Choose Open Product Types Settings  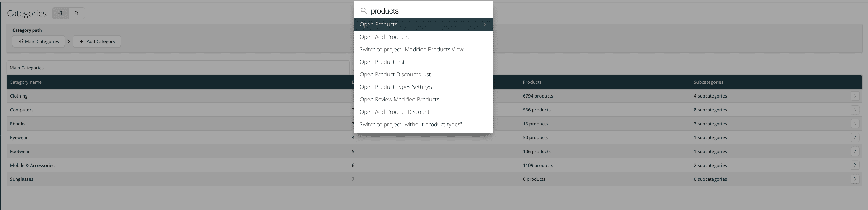(395, 87)
